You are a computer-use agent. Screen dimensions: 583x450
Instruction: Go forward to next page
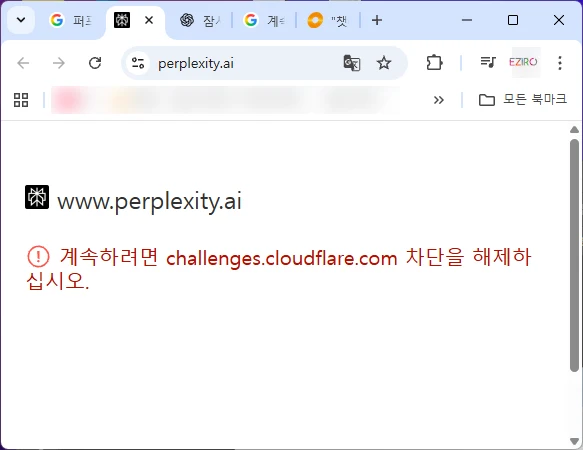(x=59, y=63)
